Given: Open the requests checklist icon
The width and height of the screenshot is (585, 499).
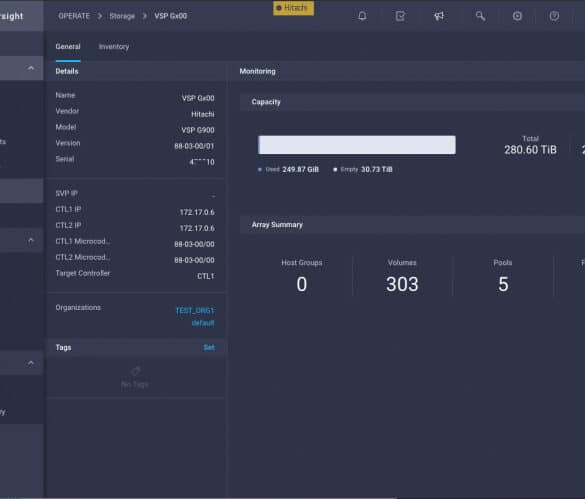Looking at the screenshot, I should click(x=400, y=16).
